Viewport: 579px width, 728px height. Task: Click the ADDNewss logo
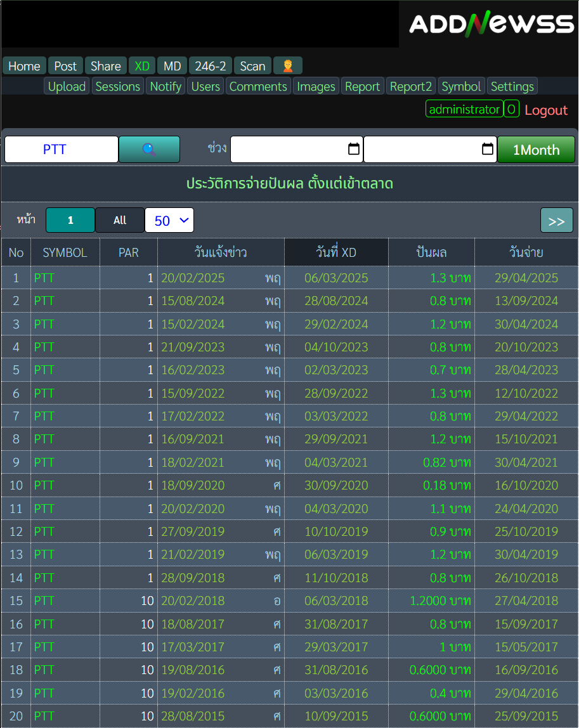pyautogui.click(x=491, y=23)
